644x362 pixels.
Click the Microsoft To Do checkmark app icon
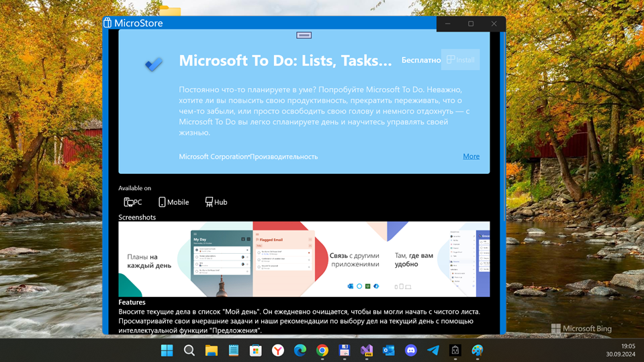coord(154,64)
